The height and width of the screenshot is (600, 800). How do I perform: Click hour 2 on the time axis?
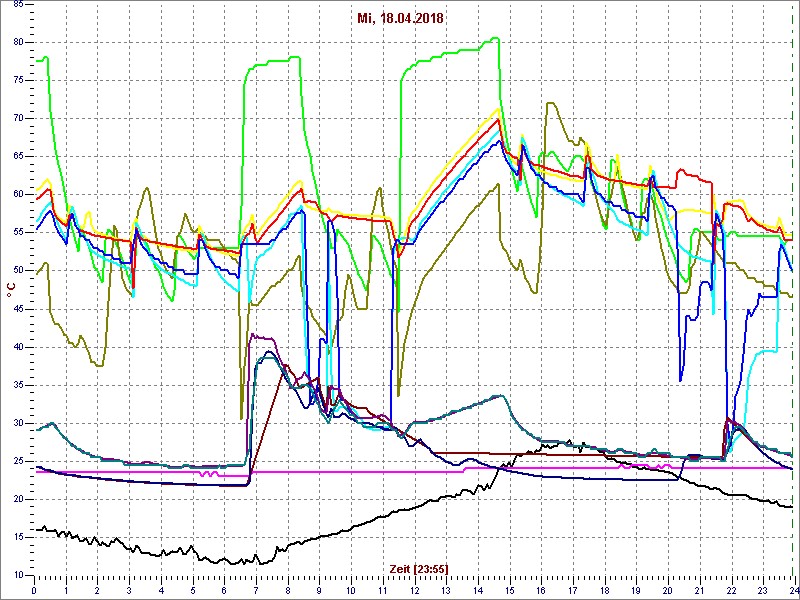click(97, 591)
